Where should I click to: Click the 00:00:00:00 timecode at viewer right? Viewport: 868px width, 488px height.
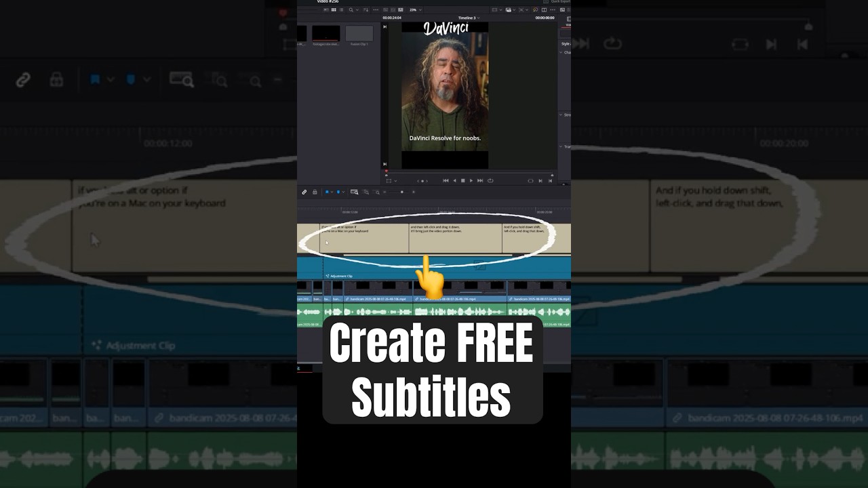545,18
